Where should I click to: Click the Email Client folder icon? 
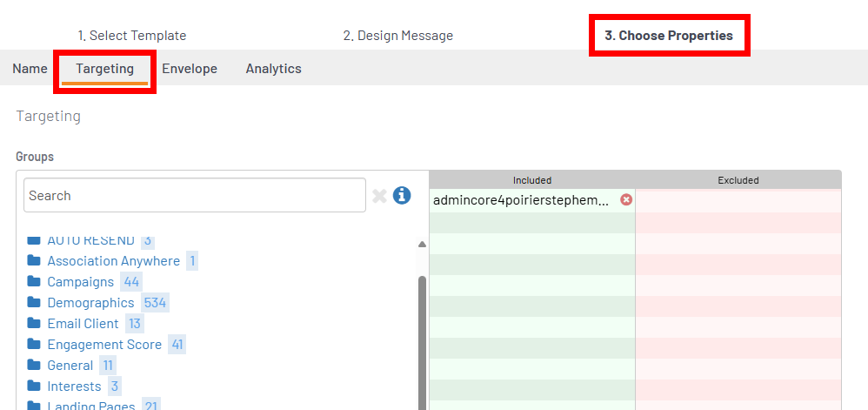(x=34, y=323)
